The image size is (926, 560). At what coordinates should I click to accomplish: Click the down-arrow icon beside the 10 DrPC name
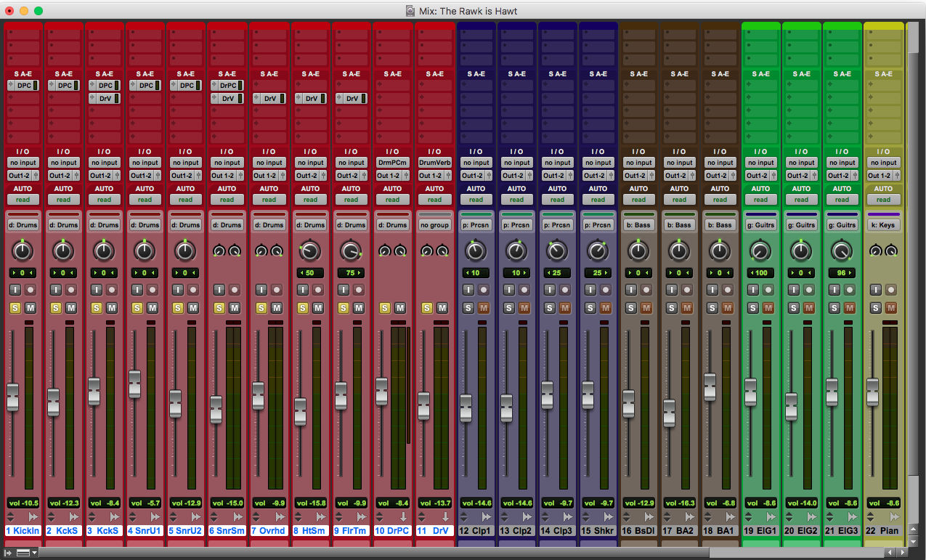[404, 517]
